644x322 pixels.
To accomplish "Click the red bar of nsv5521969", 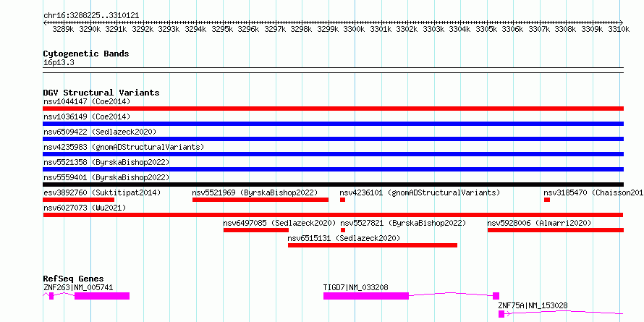I will coord(260,200).
